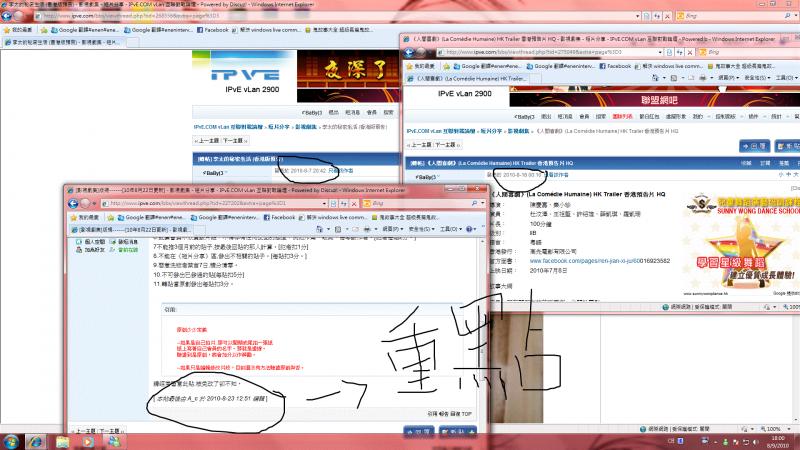
Task: Click address bar in front IE window
Action: 212,204
